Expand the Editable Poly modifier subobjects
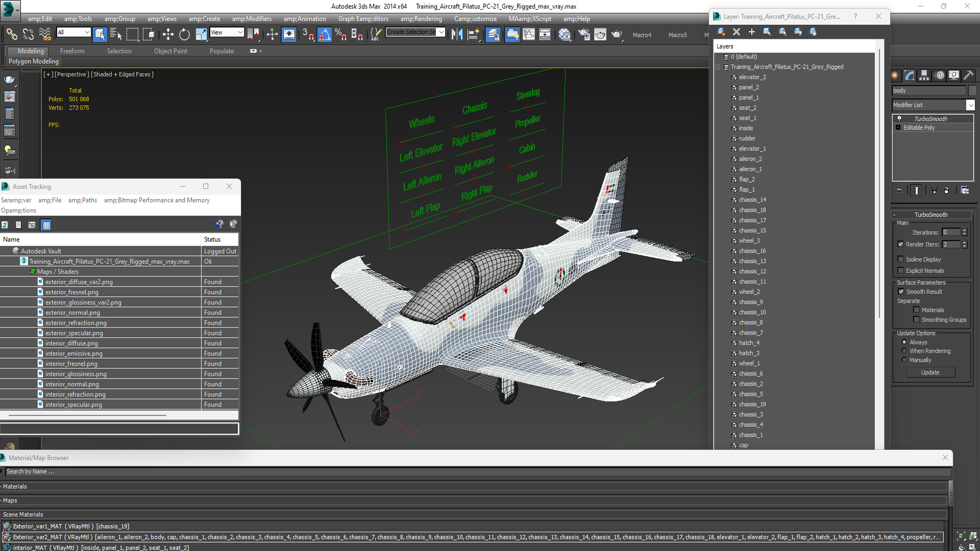 898,128
